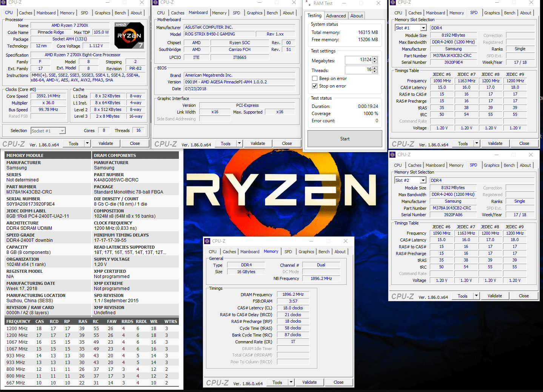Click the processor name field 'AMD Ryzen 7 2700X'

tap(70, 26)
